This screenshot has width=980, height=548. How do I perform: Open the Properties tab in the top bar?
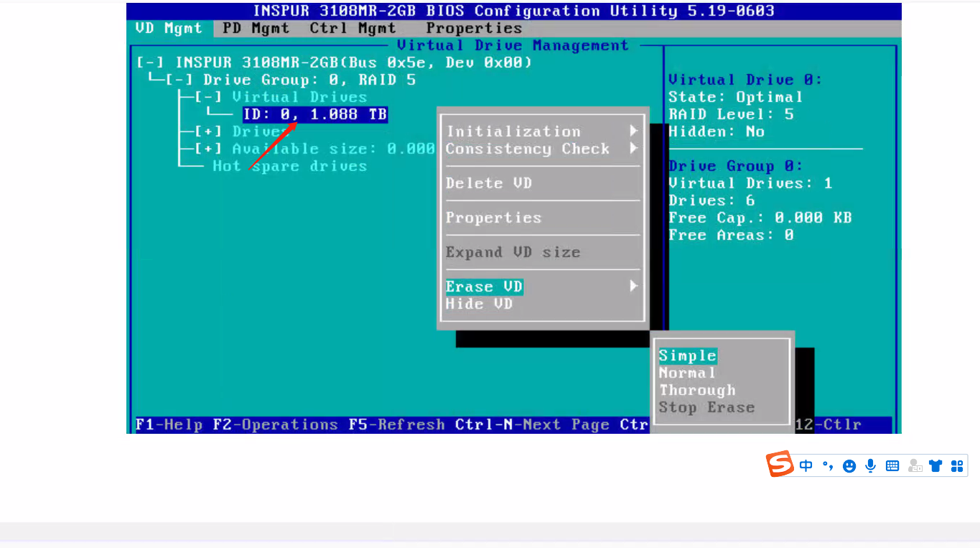point(474,29)
